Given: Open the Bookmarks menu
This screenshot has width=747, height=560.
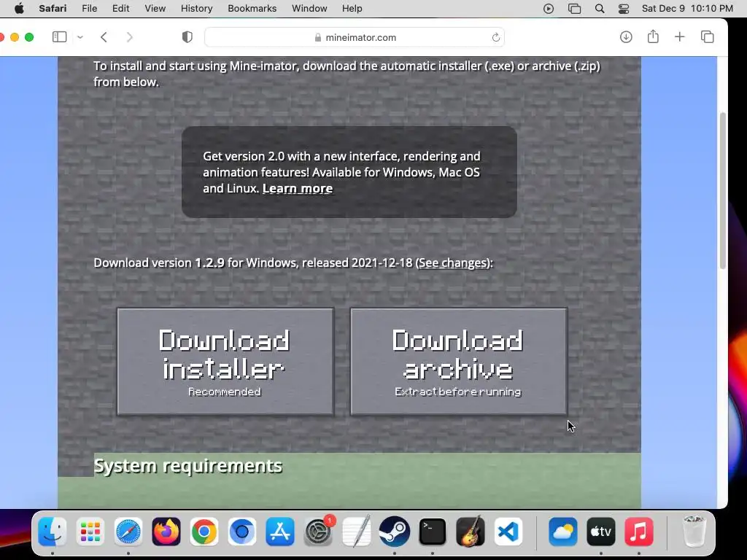Looking at the screenshot, I should pyautogui.click(x=252, y=9).
